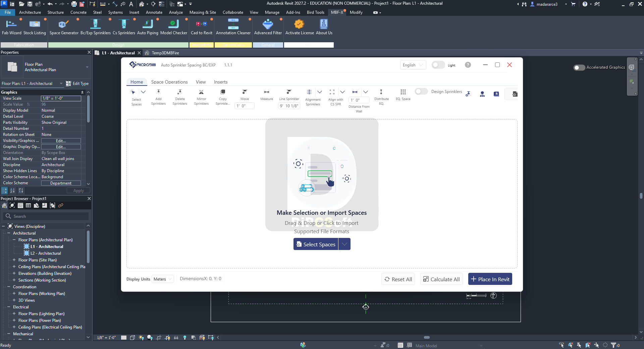Click Align with CS SPR tool
The height and width of the screenshot is (349, 644).
tap(335, 98)
